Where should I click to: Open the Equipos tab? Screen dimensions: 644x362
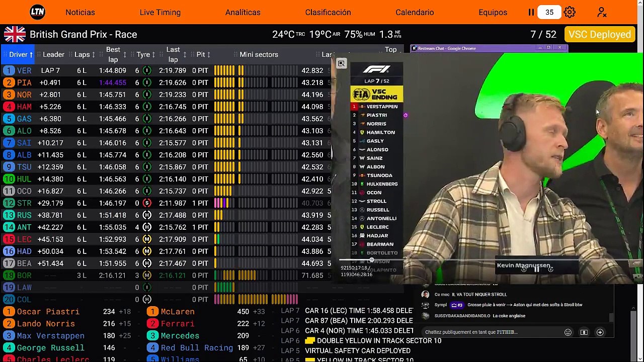coord(493,12)
